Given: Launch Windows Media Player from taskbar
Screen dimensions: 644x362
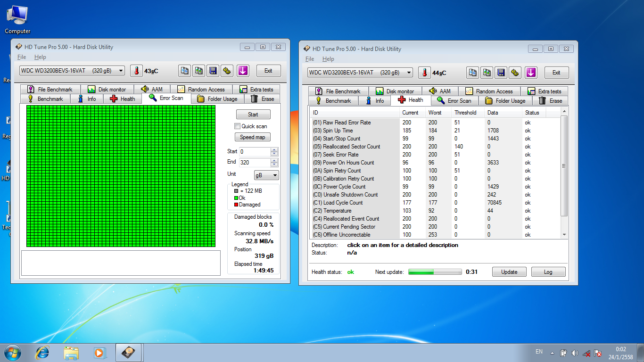Looking at the screenshot, I should click(99, 353).
